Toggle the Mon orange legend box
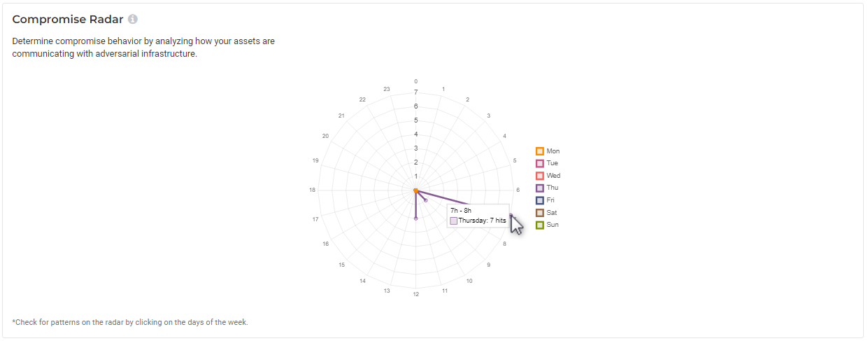This screenshot has height=341, width=868. point(540,151)
